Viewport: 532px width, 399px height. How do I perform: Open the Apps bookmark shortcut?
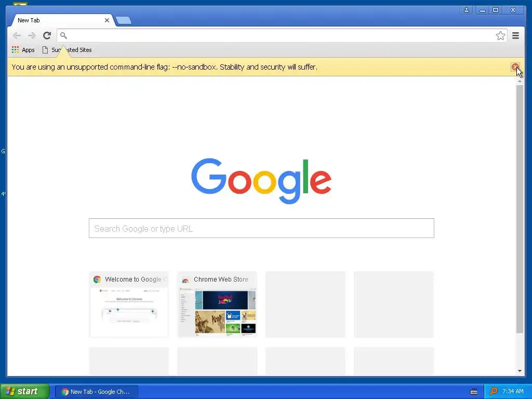(x=23, y=50)
